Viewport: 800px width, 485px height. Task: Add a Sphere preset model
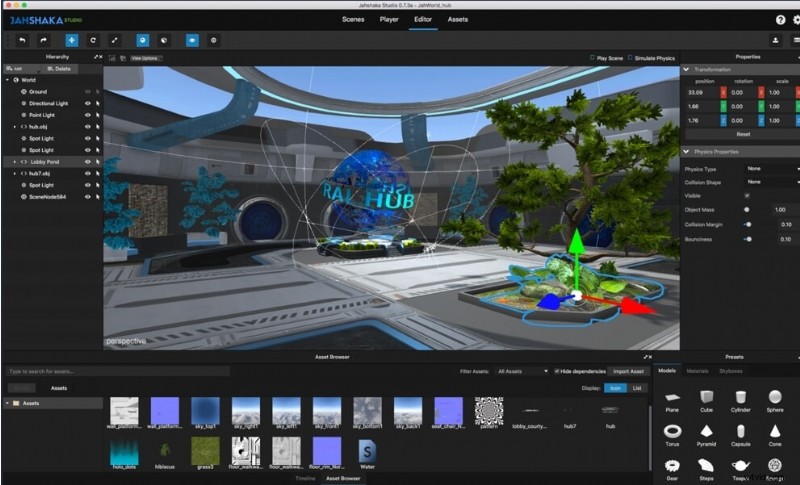pos(774,402)
